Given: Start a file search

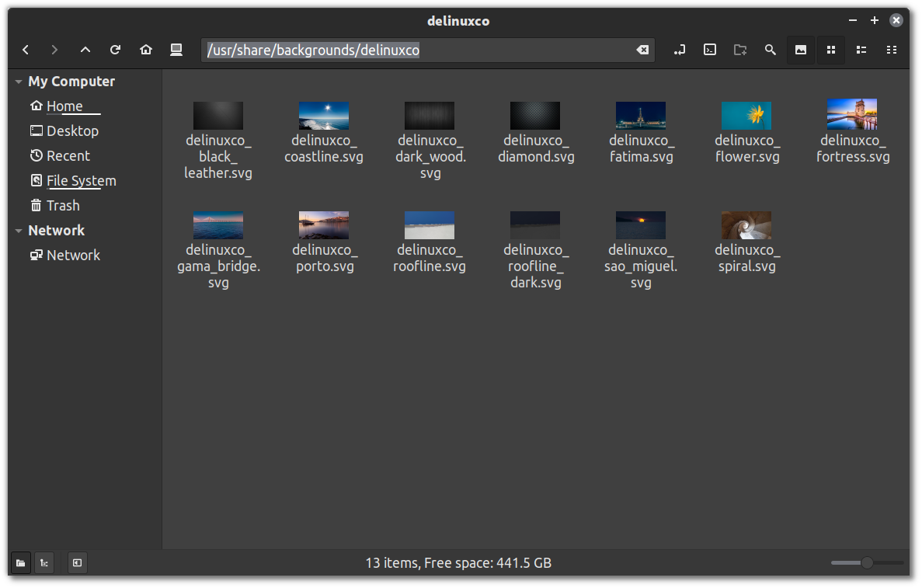Looking at the screenshot, I should click(770, 50).
